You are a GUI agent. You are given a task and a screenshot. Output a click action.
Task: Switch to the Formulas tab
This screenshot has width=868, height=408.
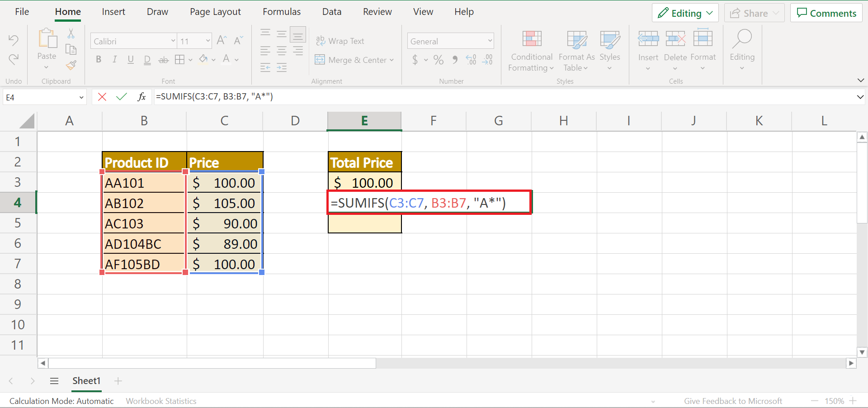pyautogui.click(x=282, y=12)
